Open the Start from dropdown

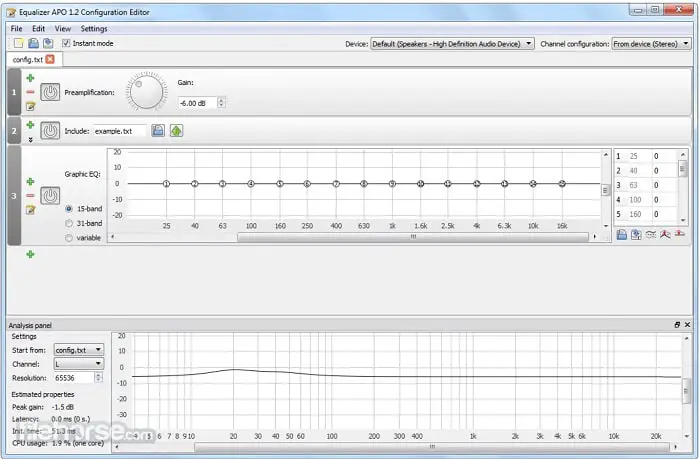[x=79, y=350]
